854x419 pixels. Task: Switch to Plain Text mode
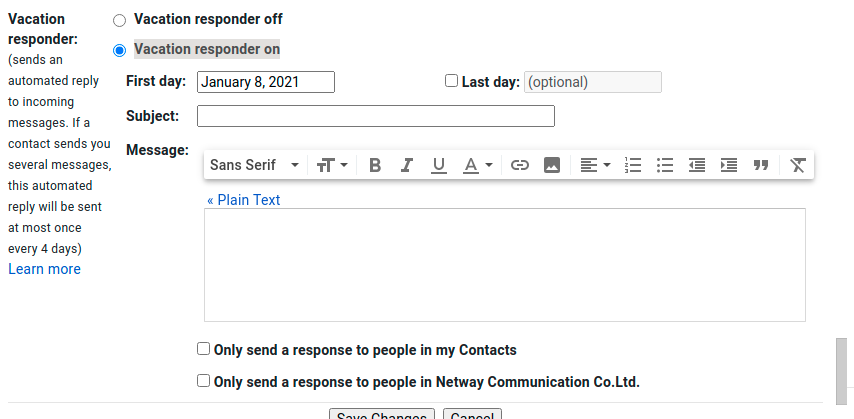[243, 200]
